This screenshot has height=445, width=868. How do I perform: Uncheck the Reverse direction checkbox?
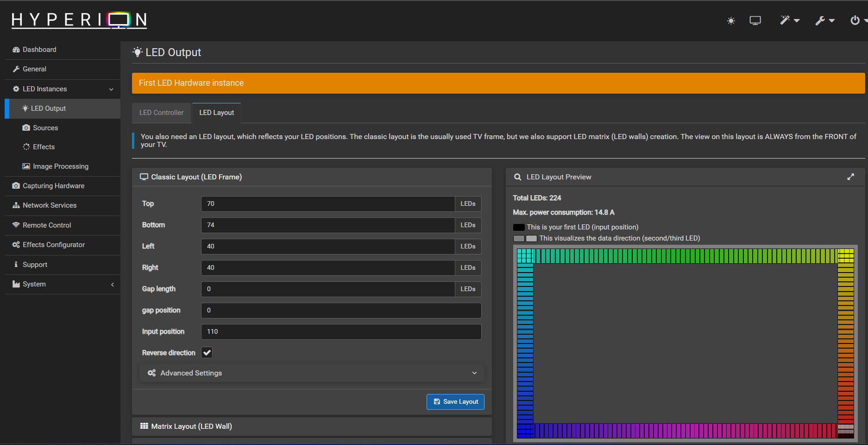pos(207,353)
